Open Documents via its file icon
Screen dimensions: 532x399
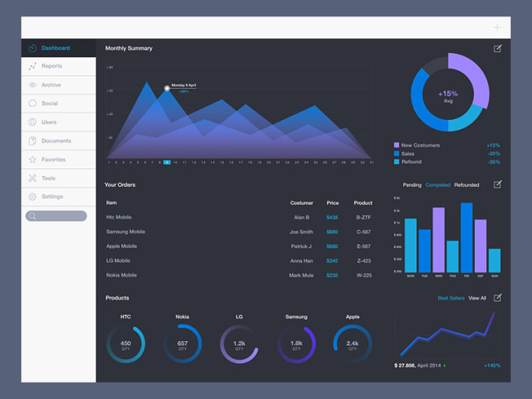click(33, 141)
